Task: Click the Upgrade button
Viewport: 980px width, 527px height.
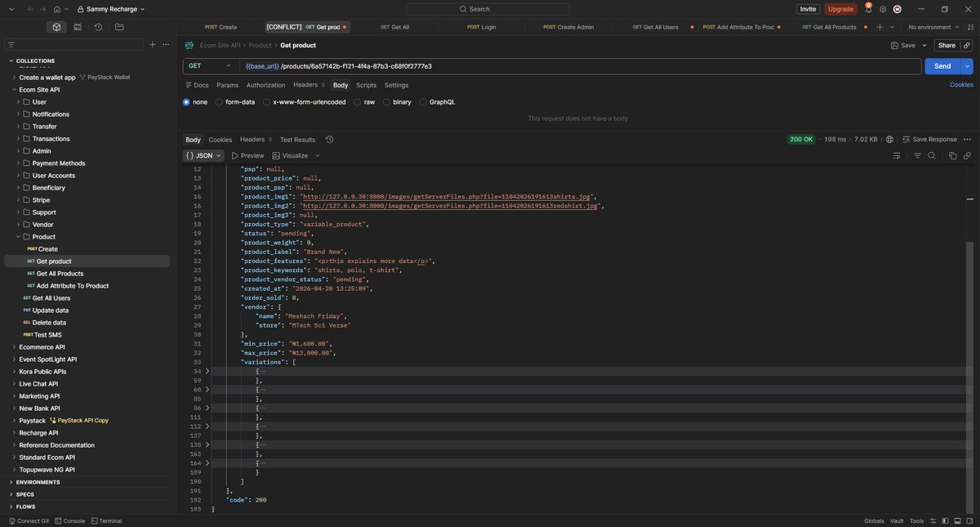Action: 840,9
